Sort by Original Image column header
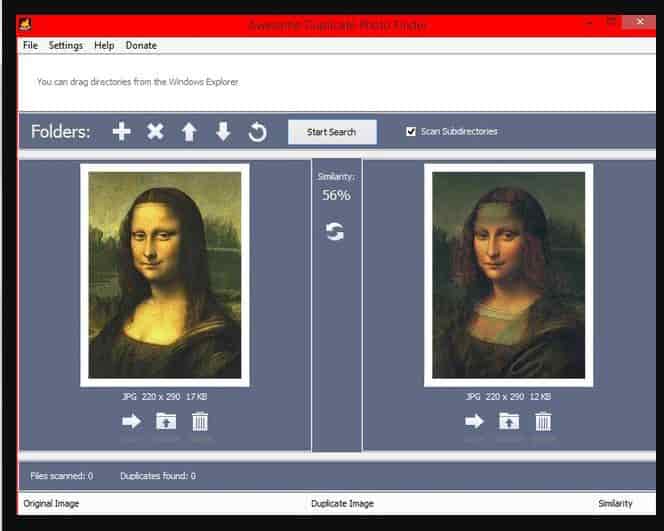Image resolution: width=664 pixels, height=531 pixels. pos(51,503)
